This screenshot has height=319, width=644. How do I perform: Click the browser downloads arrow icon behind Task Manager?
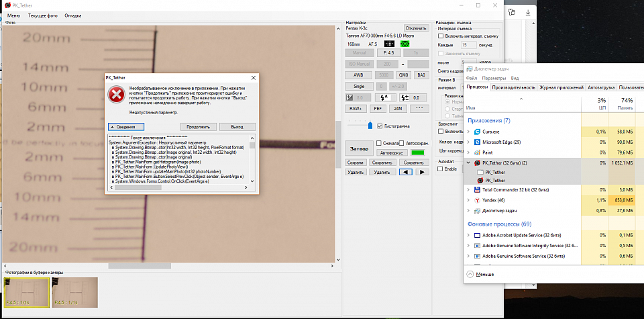(x=528, y=12)
